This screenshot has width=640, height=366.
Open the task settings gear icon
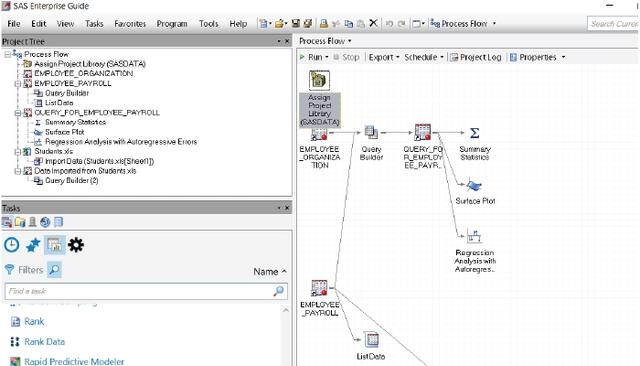pyautogui.click(x=76, y=245)
